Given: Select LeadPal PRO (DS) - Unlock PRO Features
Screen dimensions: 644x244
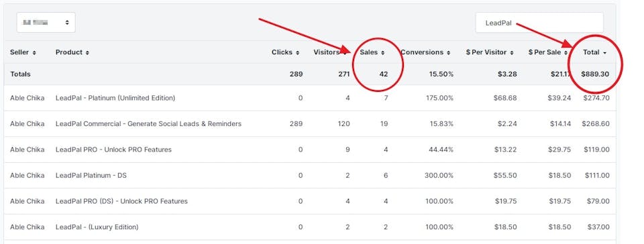Looking at the screenshot, I should (x=121, y=201).
